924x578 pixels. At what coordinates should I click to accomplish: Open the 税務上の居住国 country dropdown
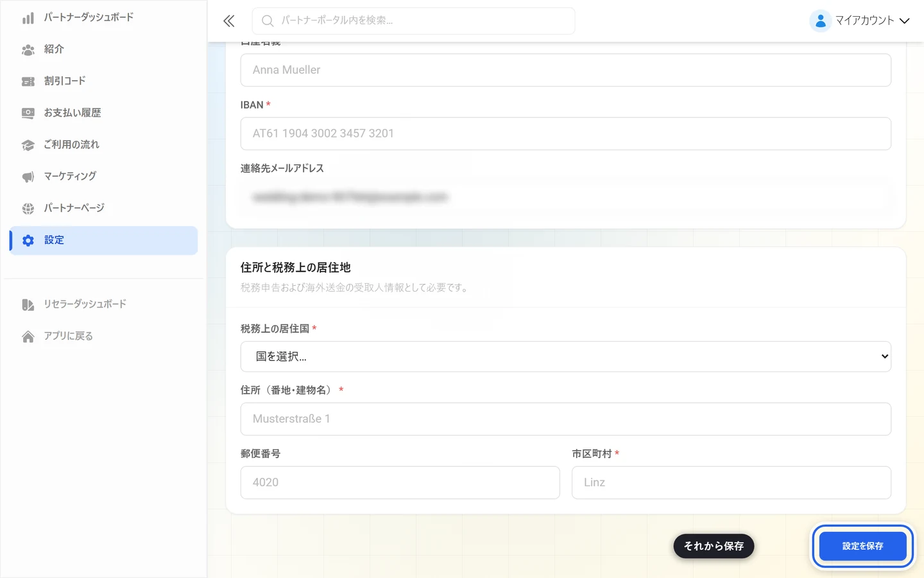(x=566, y=356)
